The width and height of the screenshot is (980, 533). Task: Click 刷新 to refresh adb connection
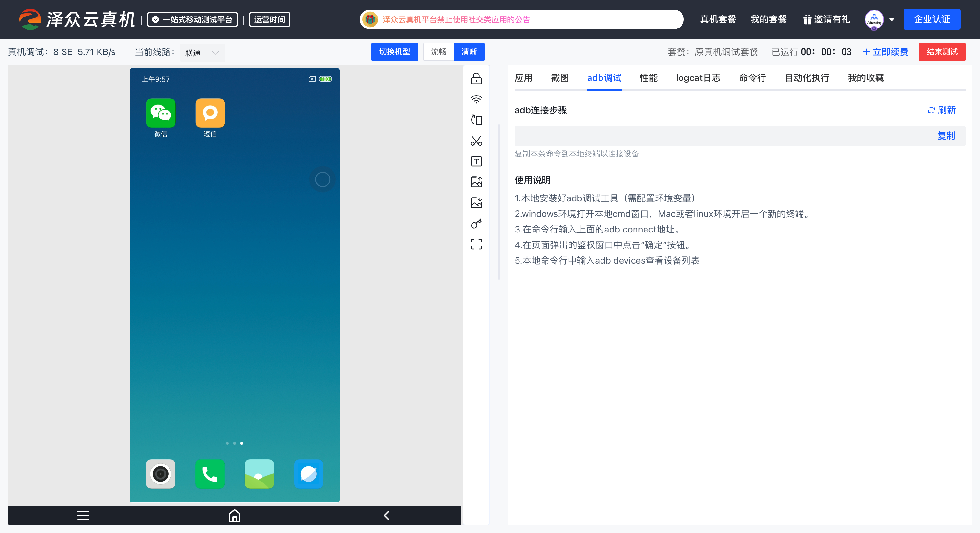point(941,110)
